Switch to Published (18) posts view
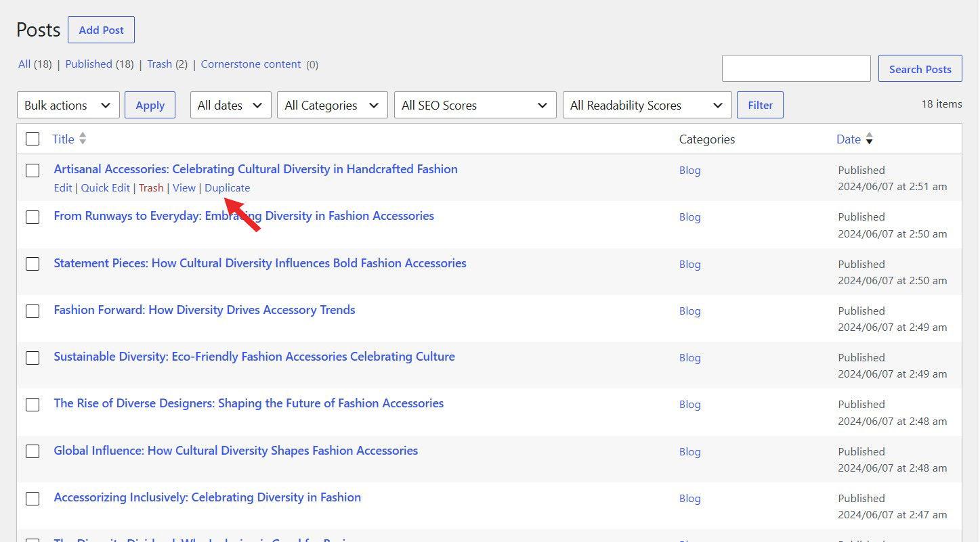Image resolution: width=980 pixels, height=542 pixels. [x=100, y=64]
